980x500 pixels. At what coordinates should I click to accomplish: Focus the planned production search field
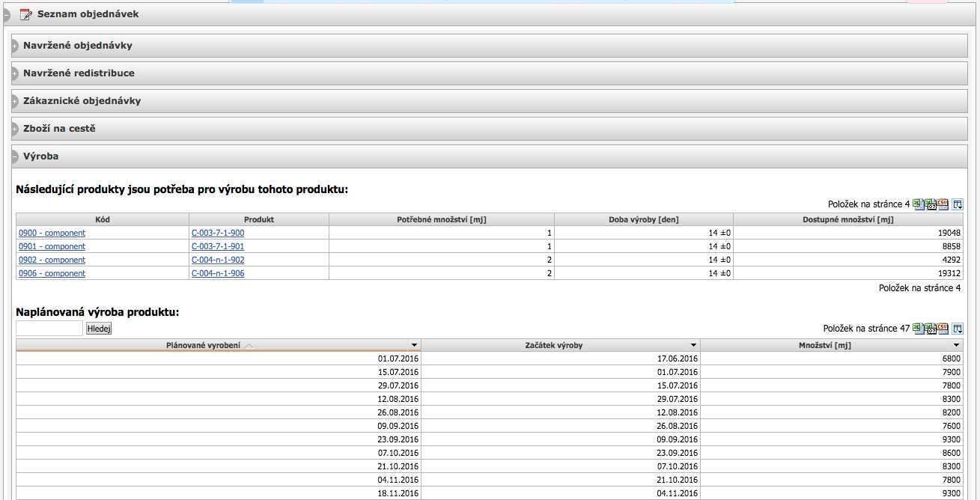(49, 329)
